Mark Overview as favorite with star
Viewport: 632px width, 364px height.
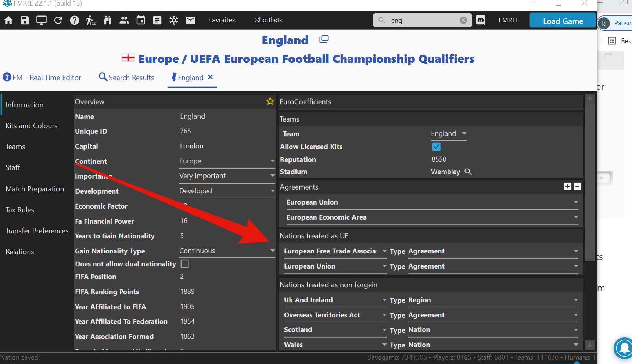pyautogui.click(x=270, y=101)
